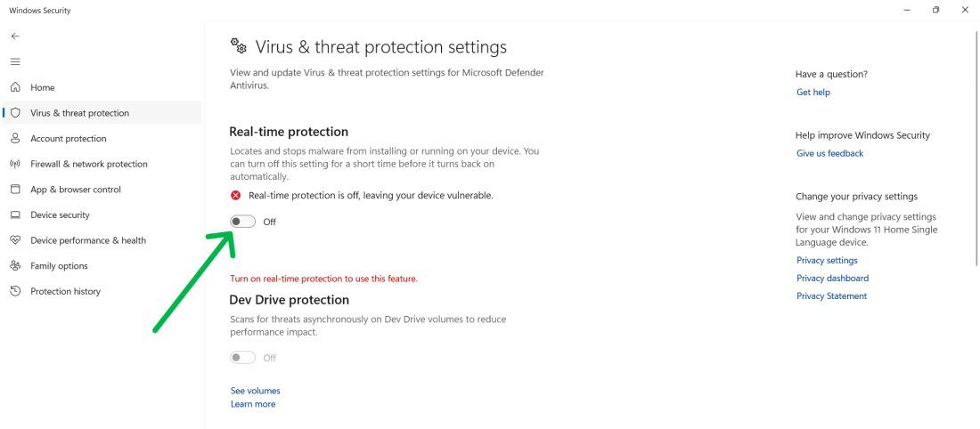Viewport: 980px width, 429px height.
Task: Click the back arrow icon
Action: (14, 36)
